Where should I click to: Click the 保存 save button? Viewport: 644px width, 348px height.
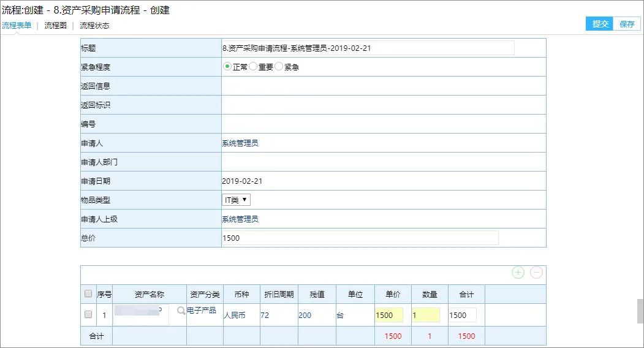627,24
